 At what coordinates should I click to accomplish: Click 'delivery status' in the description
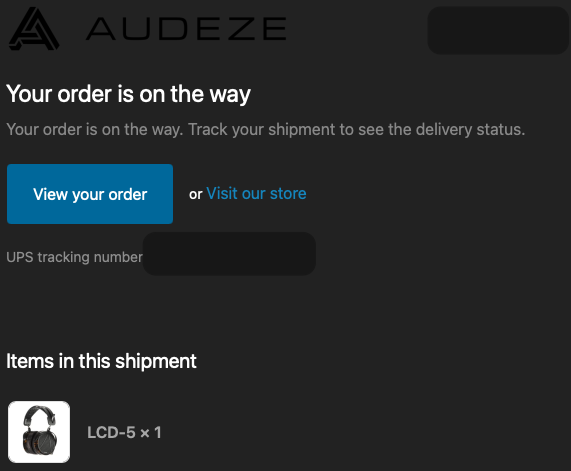[470, 130]
